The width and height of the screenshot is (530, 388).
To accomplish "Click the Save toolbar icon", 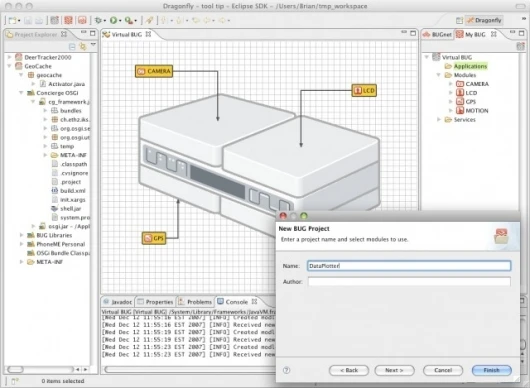I will [x=28, y=21].
